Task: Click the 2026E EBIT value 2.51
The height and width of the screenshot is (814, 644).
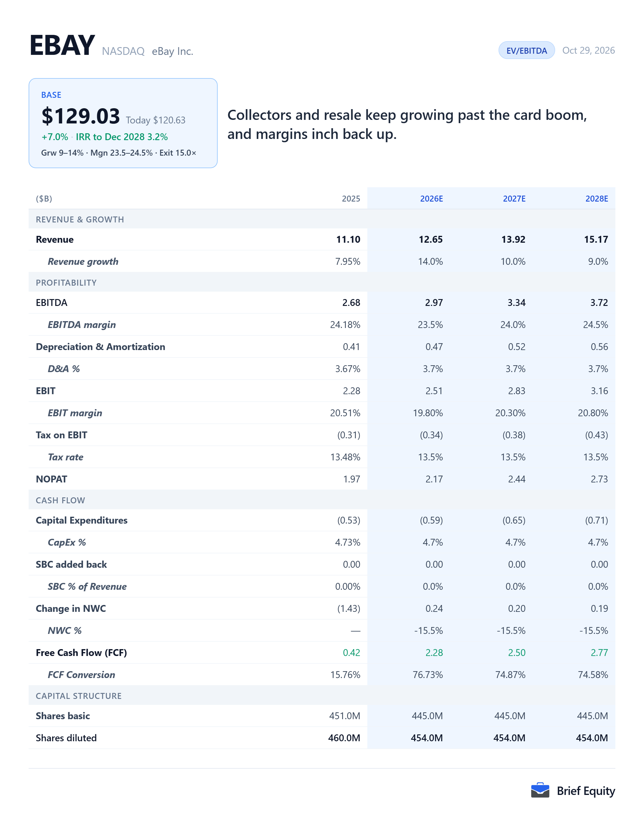Action: [x=434, y=391]
